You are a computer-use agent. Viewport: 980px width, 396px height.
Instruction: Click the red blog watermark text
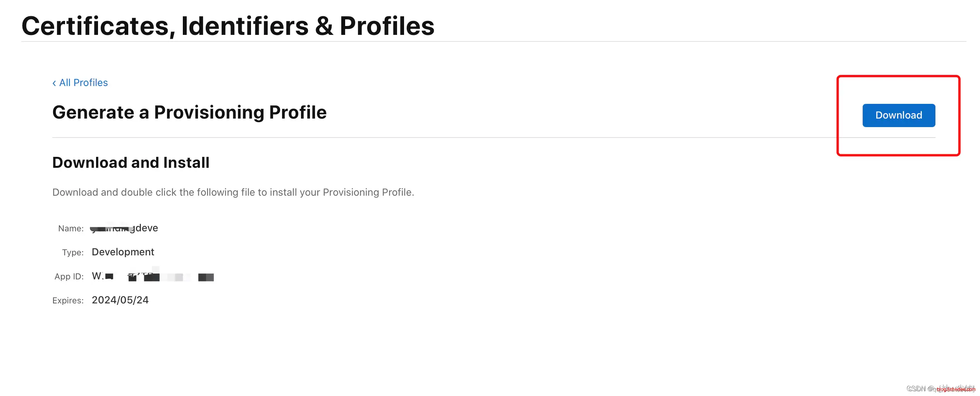[956, 389]
